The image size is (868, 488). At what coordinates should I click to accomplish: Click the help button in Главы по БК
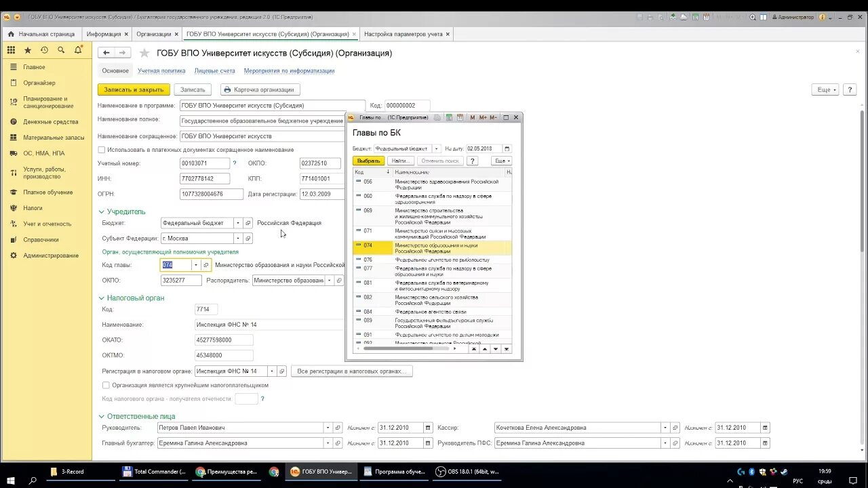[x=473, y=161]
